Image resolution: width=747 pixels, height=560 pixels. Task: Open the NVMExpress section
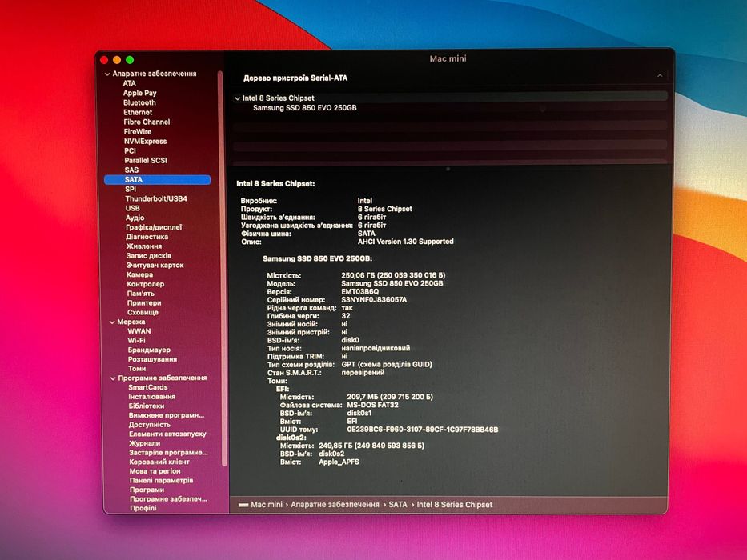point(145,142)
